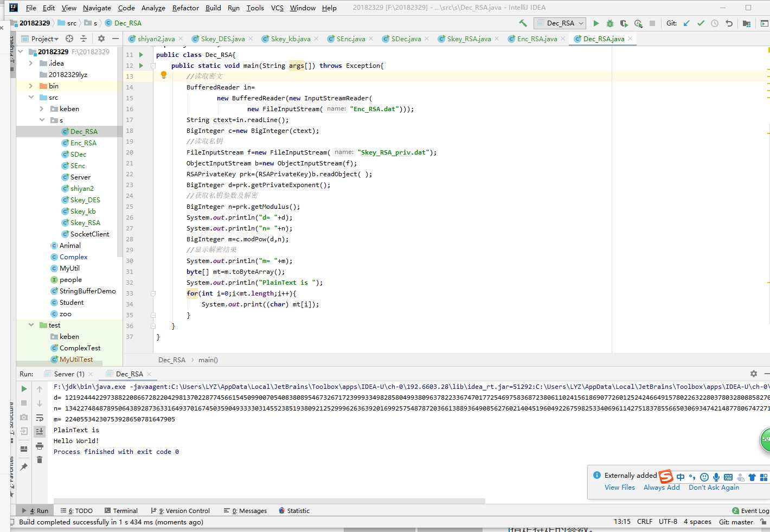This screenshot has width=770, height=532.
Task: Collapse the s package
Action: pyautogui.click(x=42, y=120)
